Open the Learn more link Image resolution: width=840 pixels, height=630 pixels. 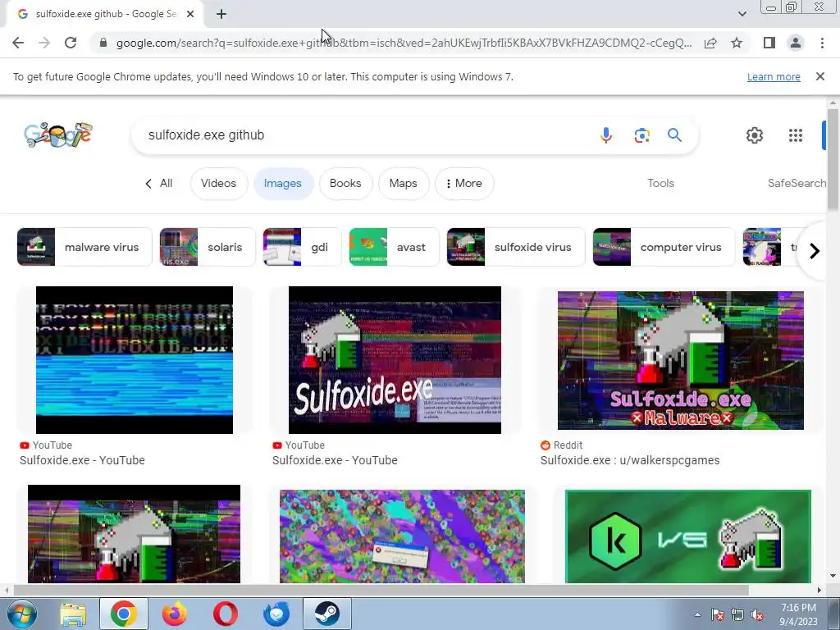[x=774, y=76]
